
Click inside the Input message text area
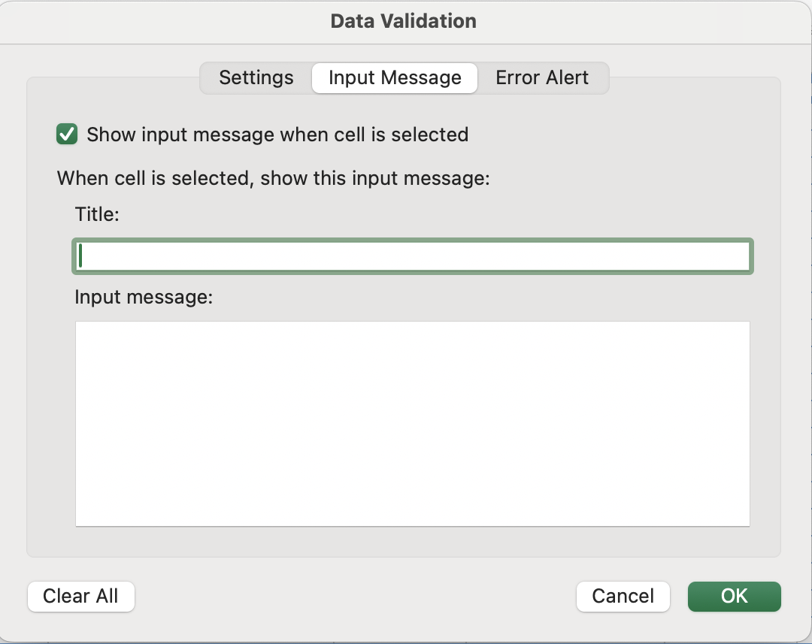pos(412,423)
